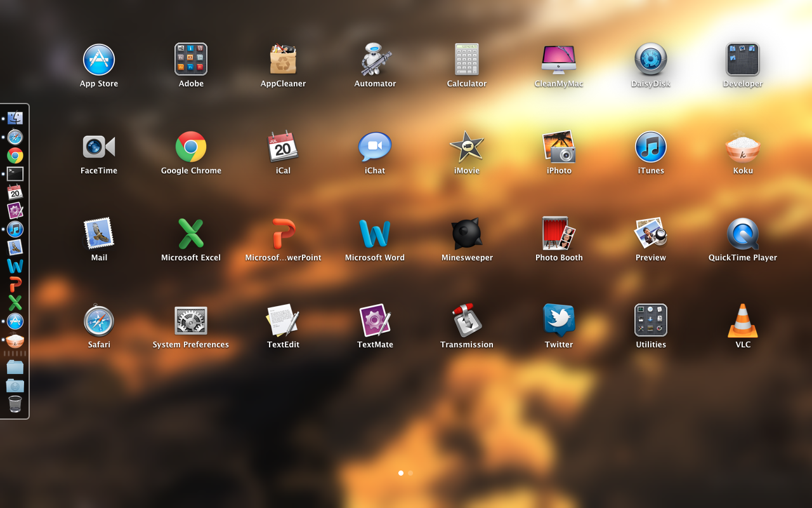Click Koku bowl icon in the Dock
This screenshot has height=508, width=812.
point(15,340)
